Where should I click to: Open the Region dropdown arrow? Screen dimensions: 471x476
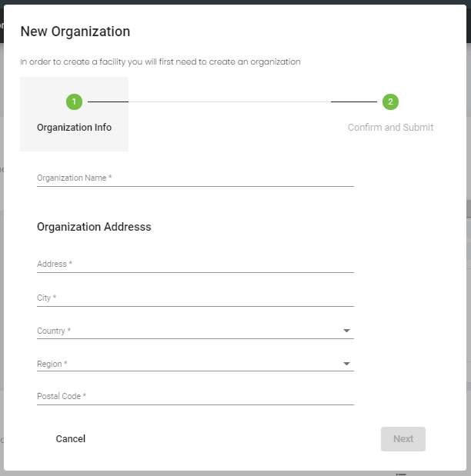pyautogui.click(x=346, y=364)
